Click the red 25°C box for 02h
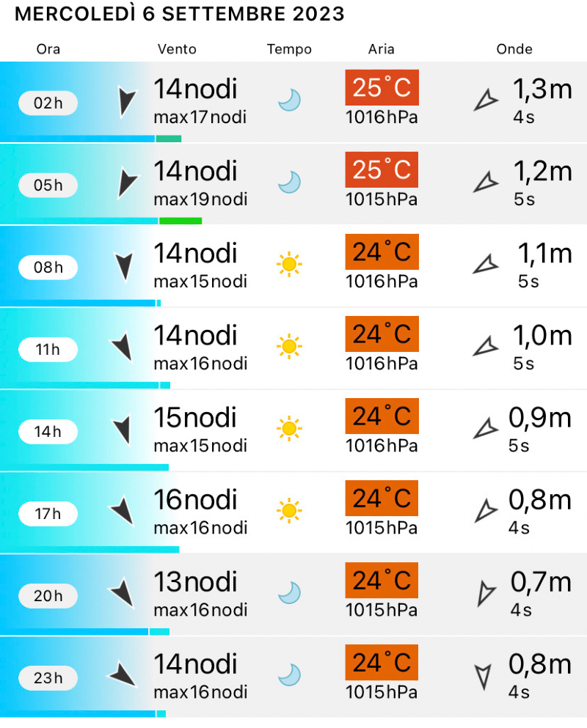The image size is (587, 728). 382,88
